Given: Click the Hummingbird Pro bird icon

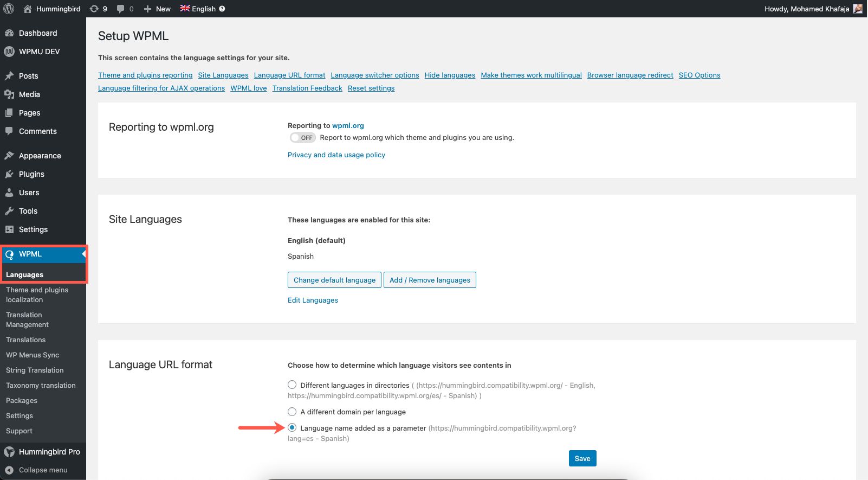Looking at the screenshot, I should 9,452.
